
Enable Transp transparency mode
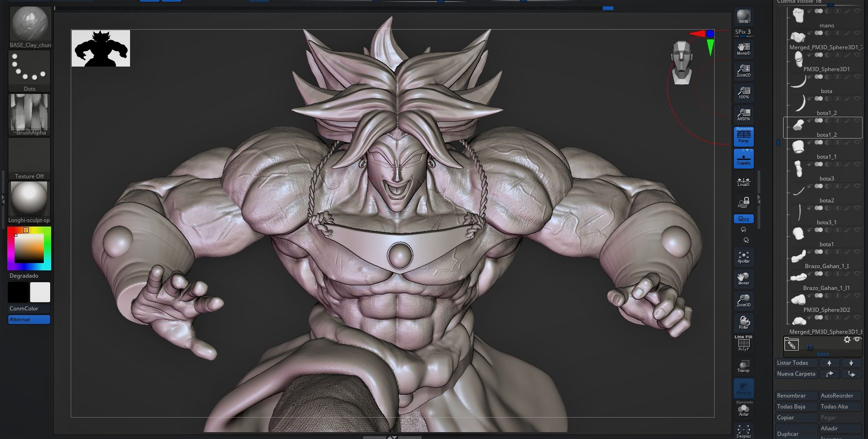(743, 366)
